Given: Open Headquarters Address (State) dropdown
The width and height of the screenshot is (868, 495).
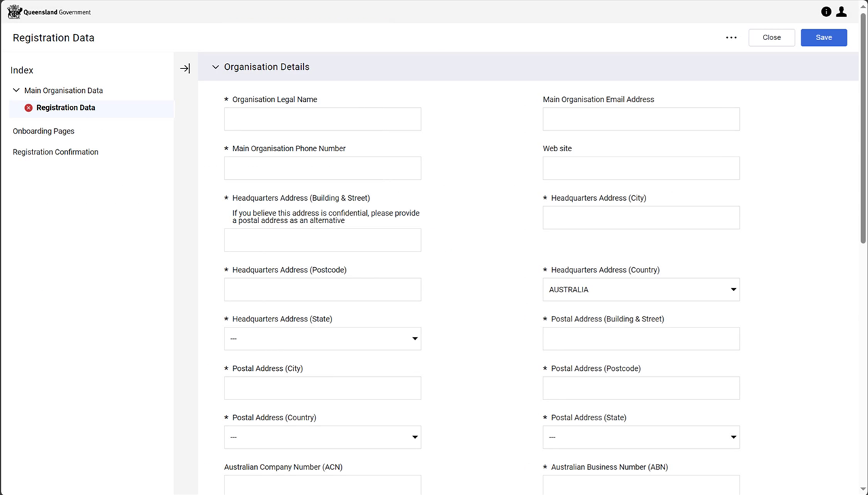Looking at the screenshot, I should pos(322,339).
